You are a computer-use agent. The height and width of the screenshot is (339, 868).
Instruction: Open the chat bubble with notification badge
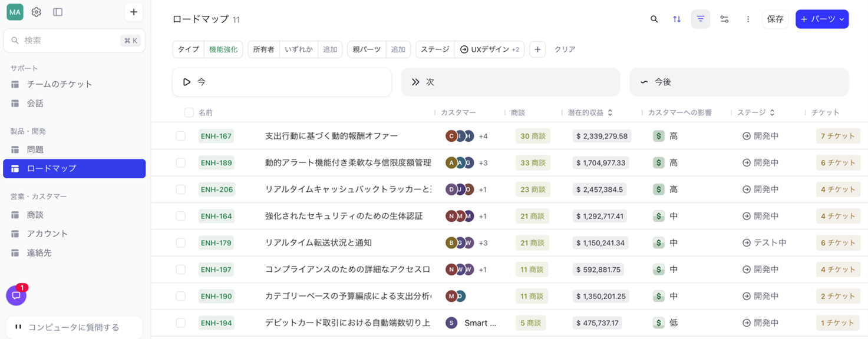16,295
